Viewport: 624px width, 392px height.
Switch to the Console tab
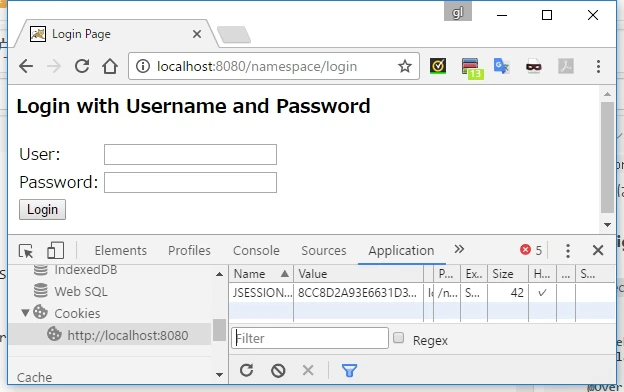256,250
